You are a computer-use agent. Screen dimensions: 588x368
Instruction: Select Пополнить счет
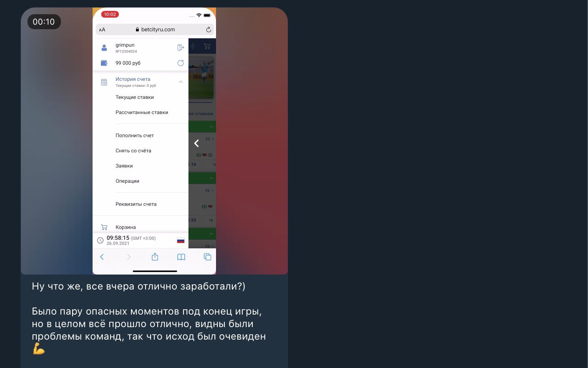[135, 136]
